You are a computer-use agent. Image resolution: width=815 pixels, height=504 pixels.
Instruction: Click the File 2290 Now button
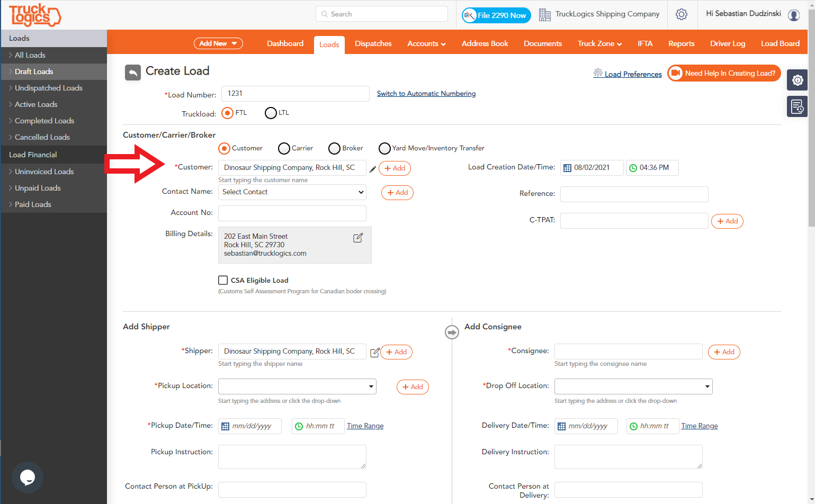click(x=496, y=15)
